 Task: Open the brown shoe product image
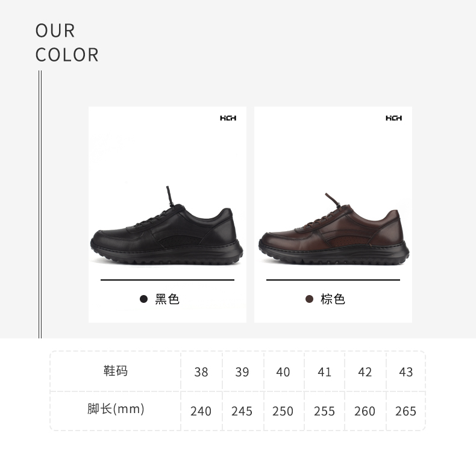click(334, 229)
